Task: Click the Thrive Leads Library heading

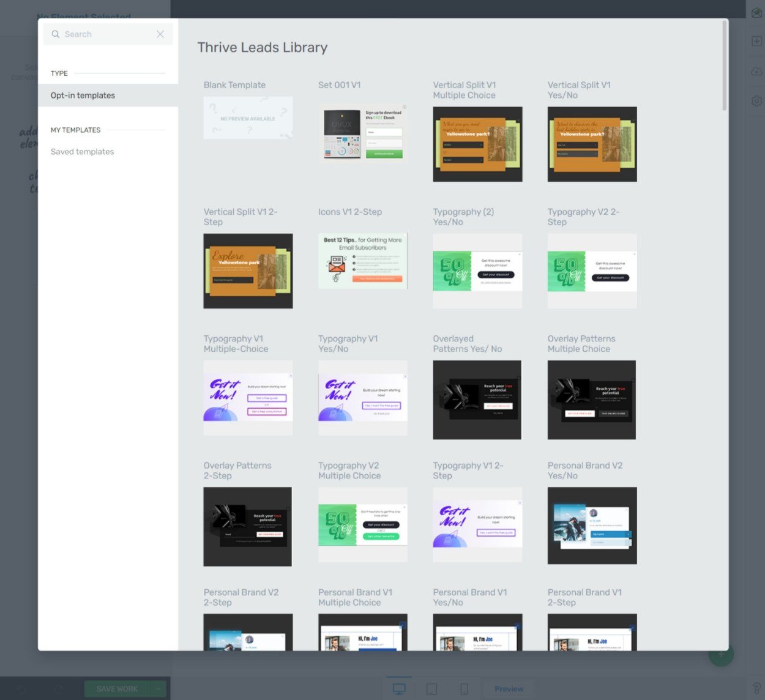Action: (262, 48)
